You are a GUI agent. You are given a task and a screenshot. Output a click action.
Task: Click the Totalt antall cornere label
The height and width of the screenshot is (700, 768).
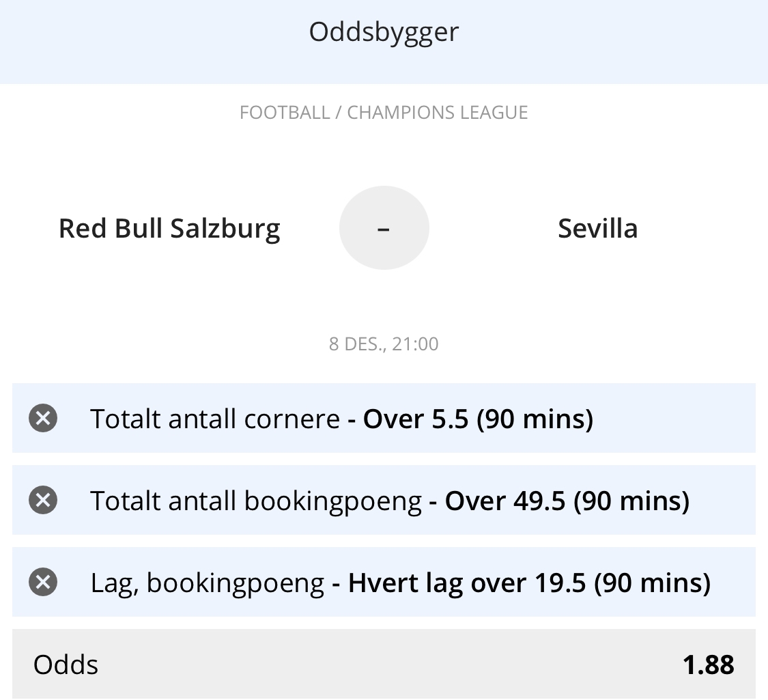[215, 419]
